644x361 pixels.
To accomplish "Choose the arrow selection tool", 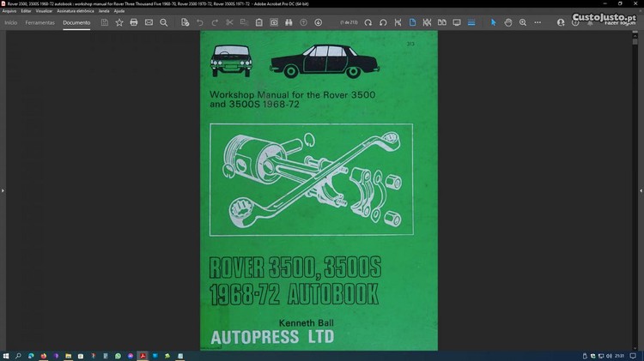I will click(493, 22).
